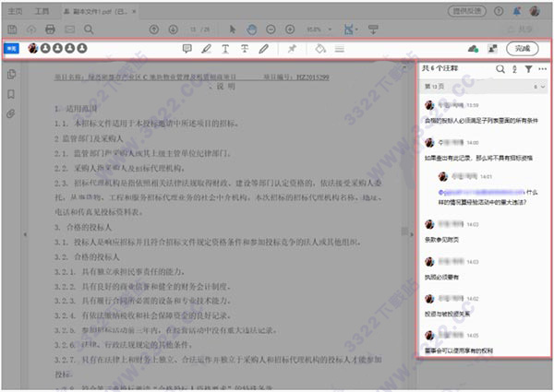
Task: Open the page thumbnails panel icon
Action: coord(11,74)
